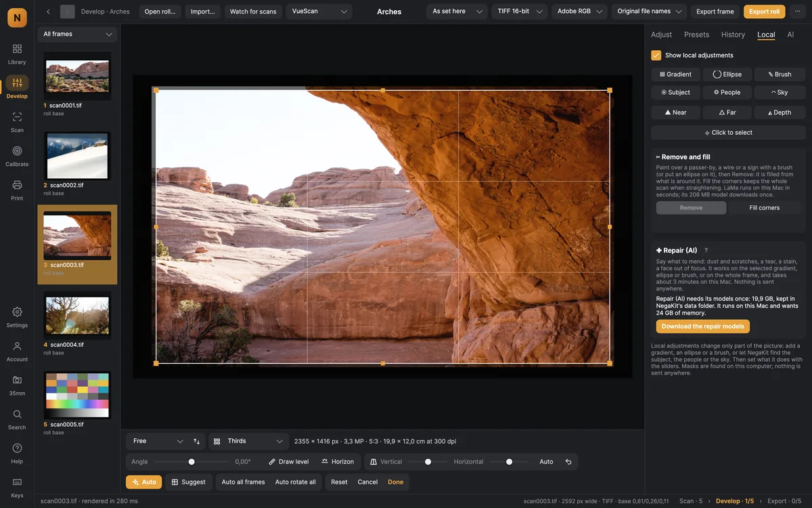The height and width of the screenshot is (508, 812).
Task: Switch to the Presets tab
Action: coord(696,35)
